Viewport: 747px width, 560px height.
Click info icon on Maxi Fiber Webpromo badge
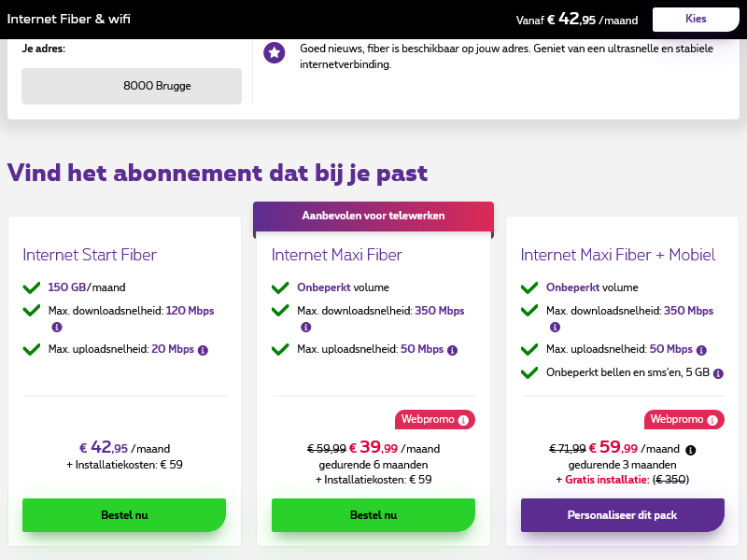tap(463, 419)
